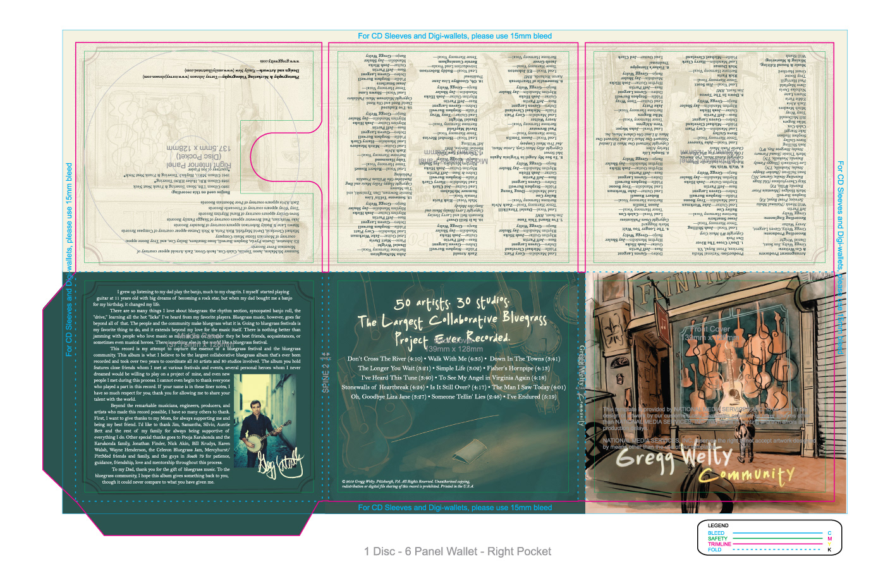Select the 'TRIMLINE' label in the legend
The image size is (871, 588).
[719, 544]
